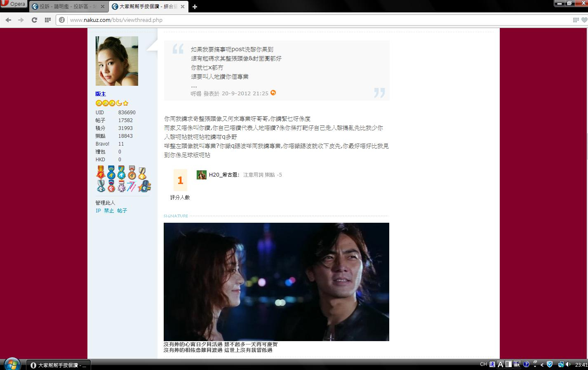Click the 樂點 value 18843
Screen dimensions: 588x370
pyautogui.click(x=125, y=136)
